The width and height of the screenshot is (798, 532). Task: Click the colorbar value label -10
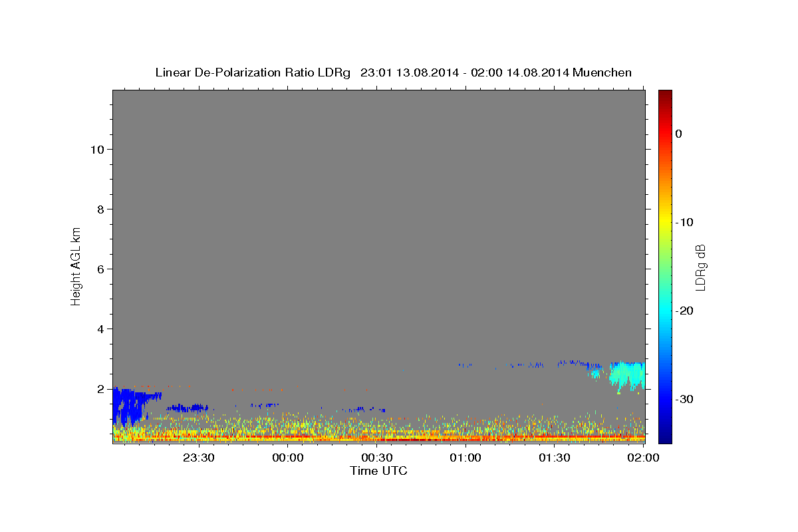[685, 222]
